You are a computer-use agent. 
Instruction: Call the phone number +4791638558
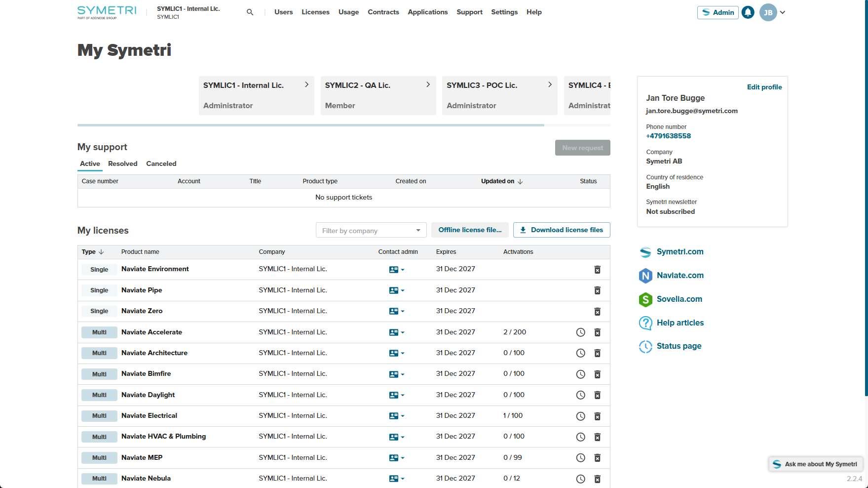pos(669,136)
